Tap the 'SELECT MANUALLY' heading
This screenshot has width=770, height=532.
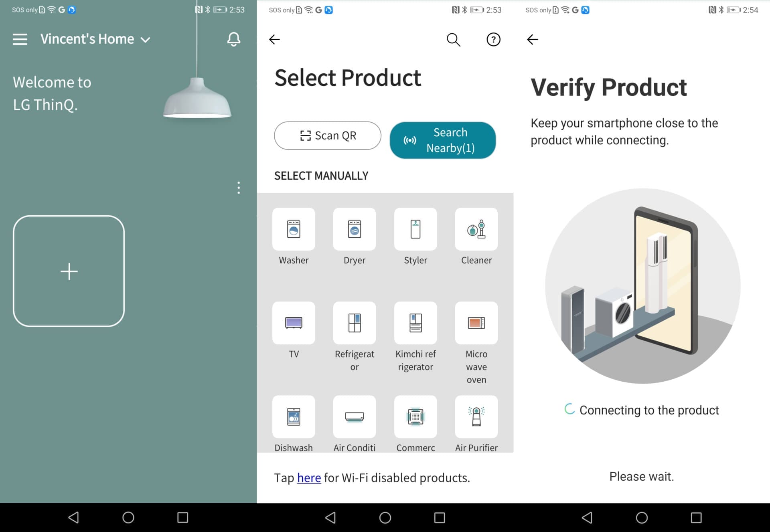click(x=321, y=176)
